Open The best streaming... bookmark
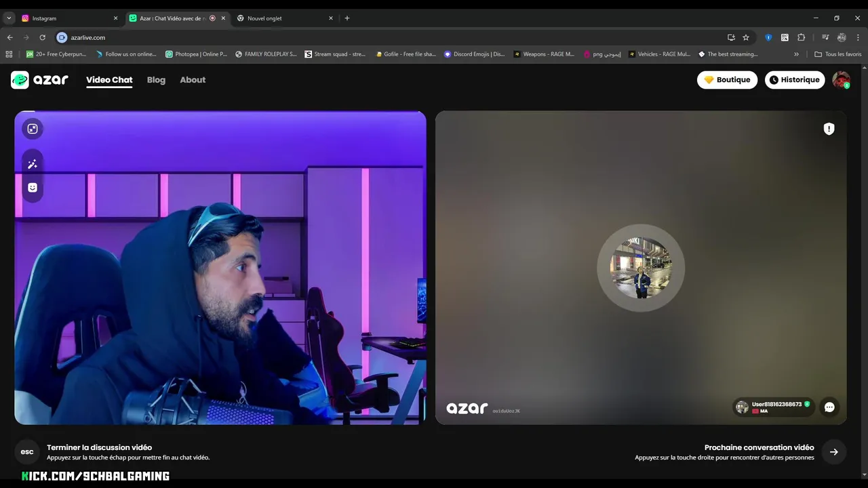The height and width of the screenshot is (488, 868). (728, 54)
